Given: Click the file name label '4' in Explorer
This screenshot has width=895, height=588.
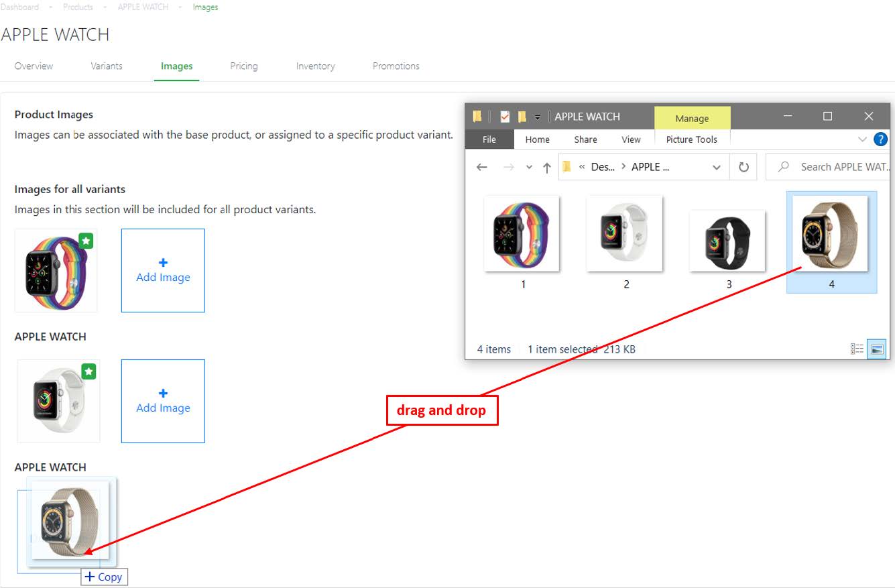Looking at the screenshot, I should click(x=832, y=284).
